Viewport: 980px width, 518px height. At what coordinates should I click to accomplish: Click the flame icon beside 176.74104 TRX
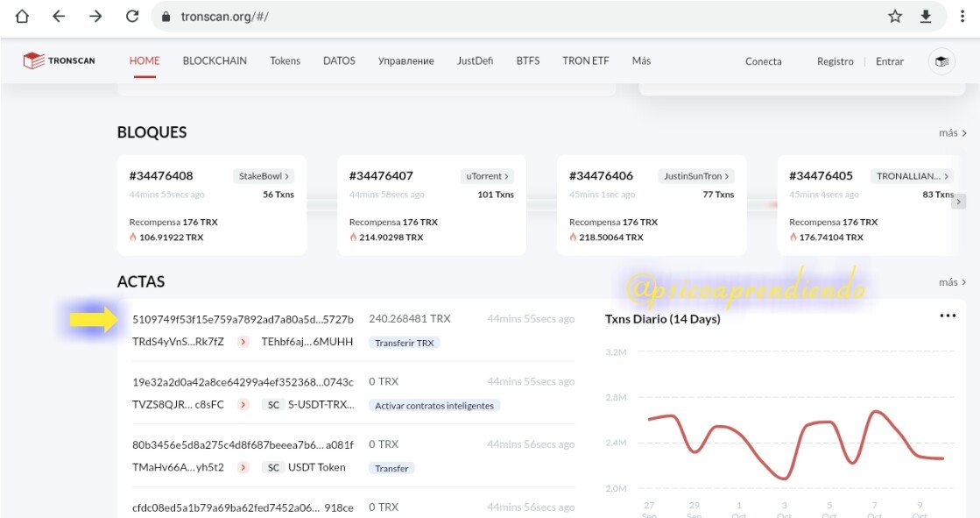coord(793,238)
